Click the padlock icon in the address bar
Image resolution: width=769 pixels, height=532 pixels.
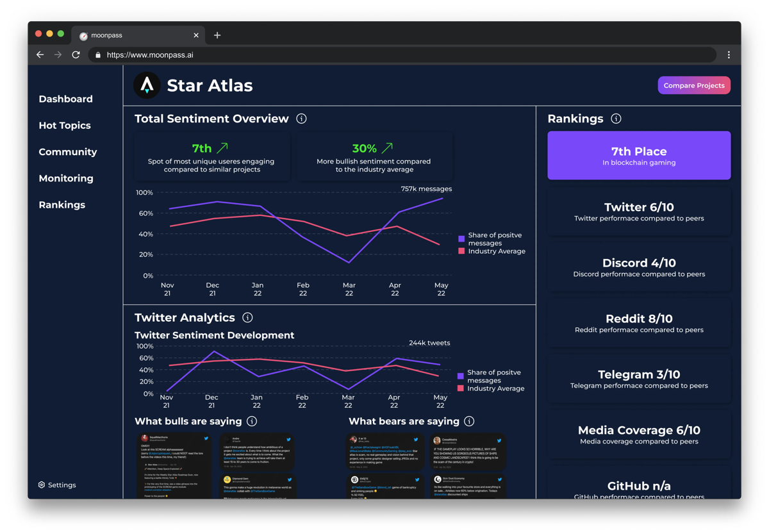pos(98,55)
